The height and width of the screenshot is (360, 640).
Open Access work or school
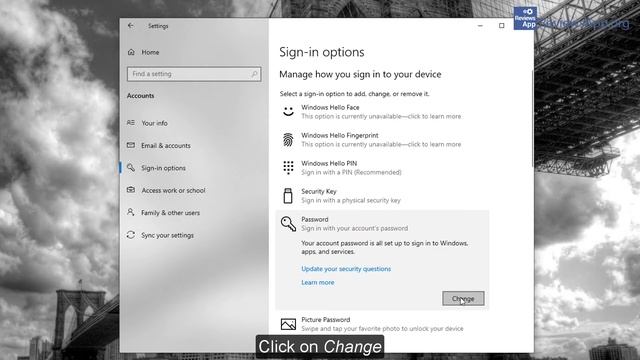pos(173,190)
